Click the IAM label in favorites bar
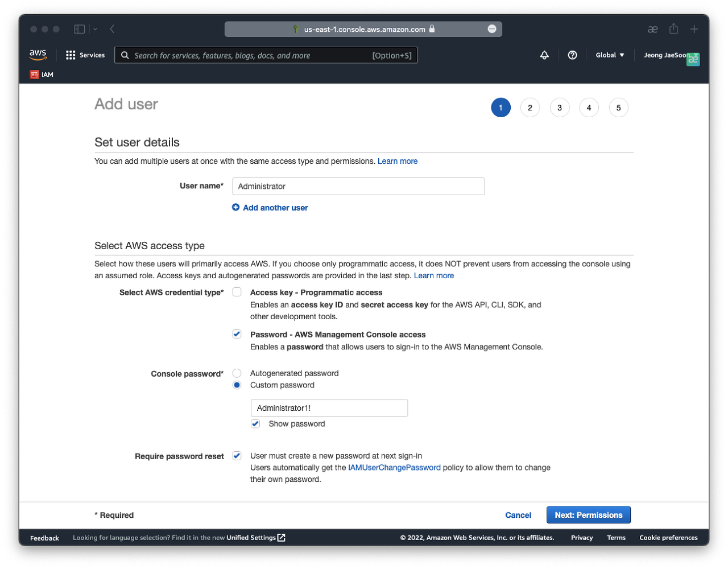Screen dimensions: 728x569 [47, 75]
